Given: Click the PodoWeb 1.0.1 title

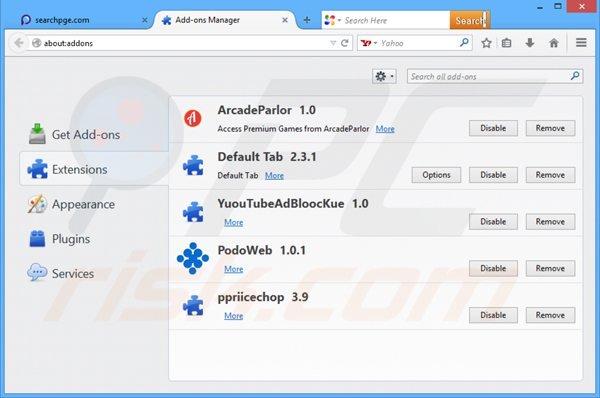Looking at the screenshot, I should tap(261, 250).
